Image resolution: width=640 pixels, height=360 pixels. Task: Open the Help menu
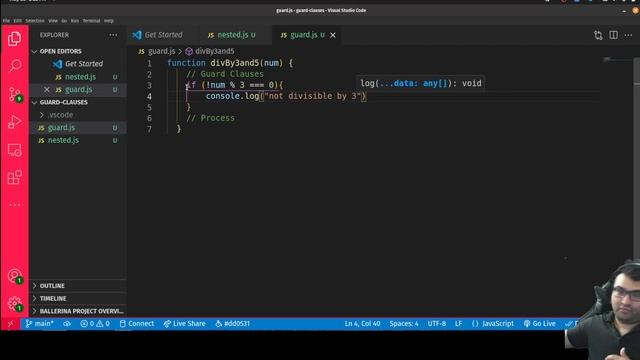[109, 21]
